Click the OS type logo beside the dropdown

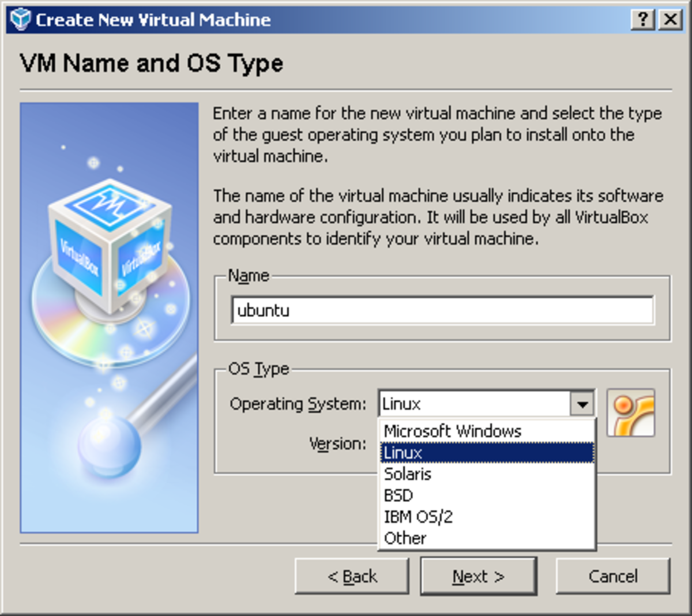coord(630,412)
